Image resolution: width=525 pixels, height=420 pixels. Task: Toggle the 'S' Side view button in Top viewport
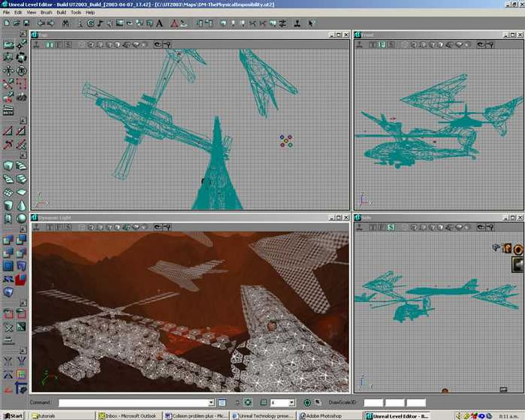click(68, 44)
